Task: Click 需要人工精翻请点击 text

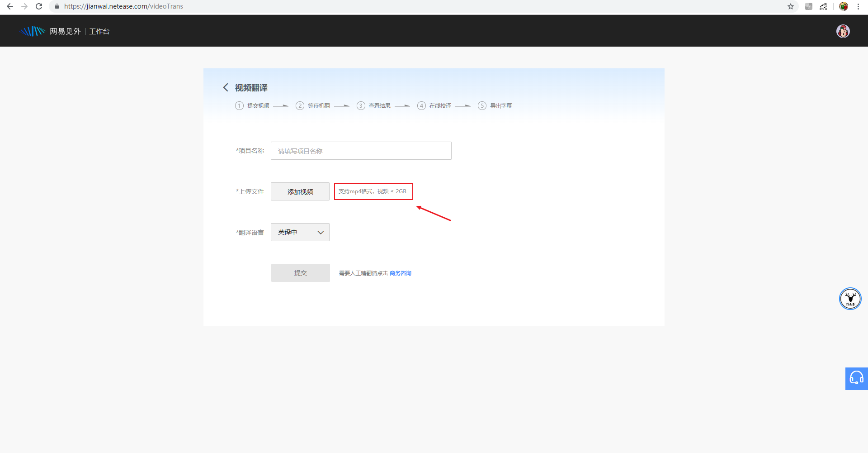Action: click(x=363, y=273)
